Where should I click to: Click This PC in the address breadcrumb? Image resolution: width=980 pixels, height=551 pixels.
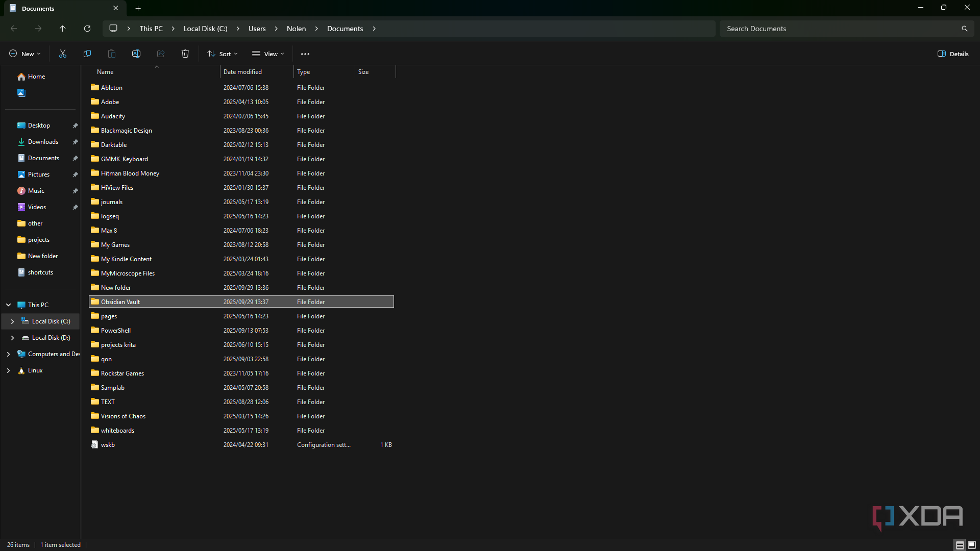coord(151,29)
